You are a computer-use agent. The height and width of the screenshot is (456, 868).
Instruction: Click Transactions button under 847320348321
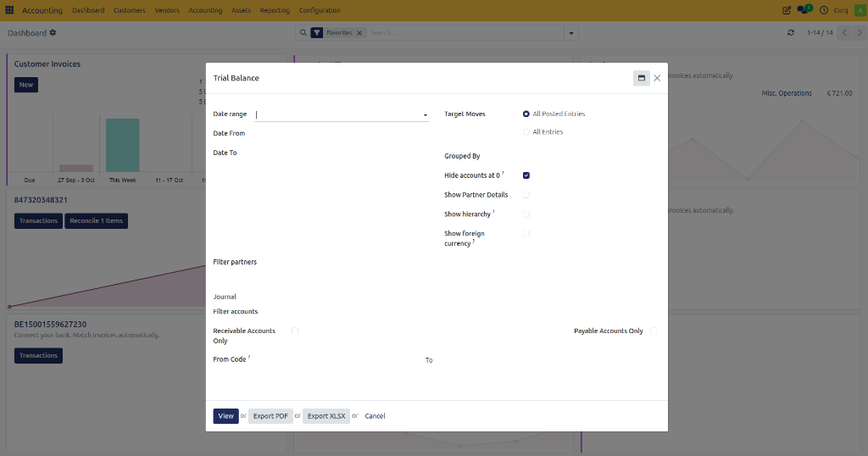[x=38, y=221]
